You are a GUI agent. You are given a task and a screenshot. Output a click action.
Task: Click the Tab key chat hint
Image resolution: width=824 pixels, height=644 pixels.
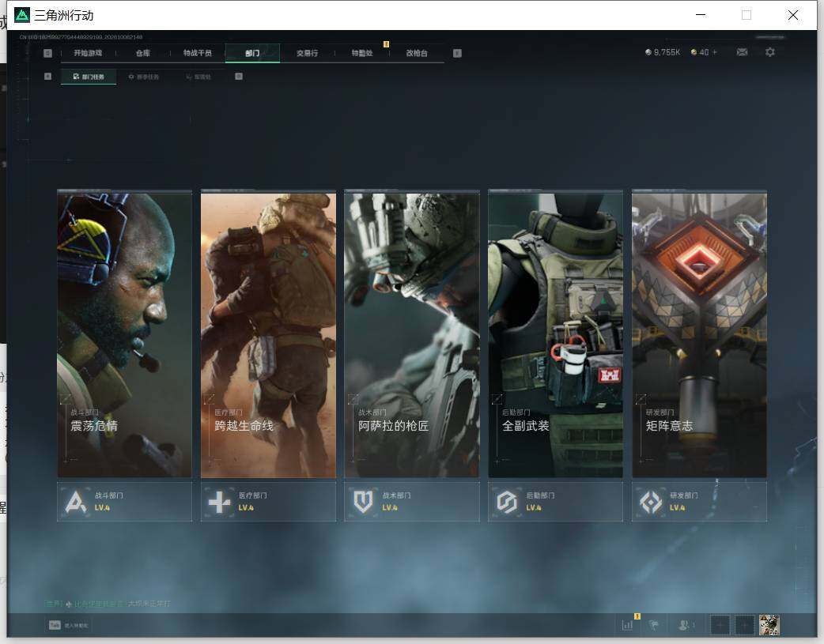[x=68, y=625]
